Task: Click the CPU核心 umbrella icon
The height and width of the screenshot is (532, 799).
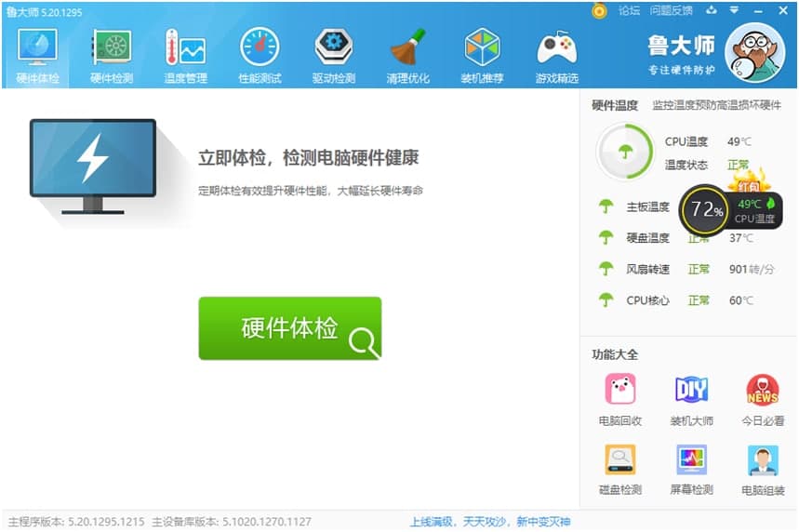Action: pyautogui.click(x=606, y=300)
